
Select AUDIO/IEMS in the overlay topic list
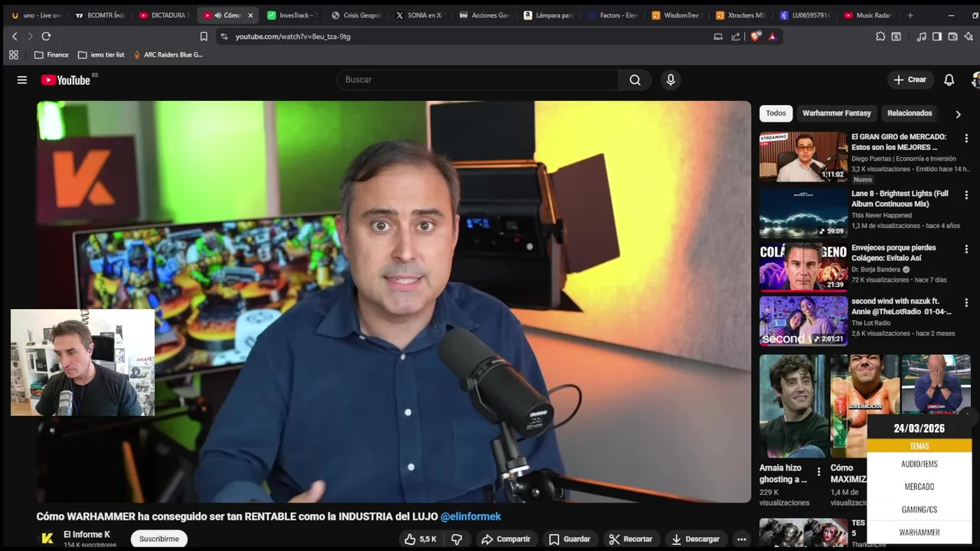click(920, 464)
